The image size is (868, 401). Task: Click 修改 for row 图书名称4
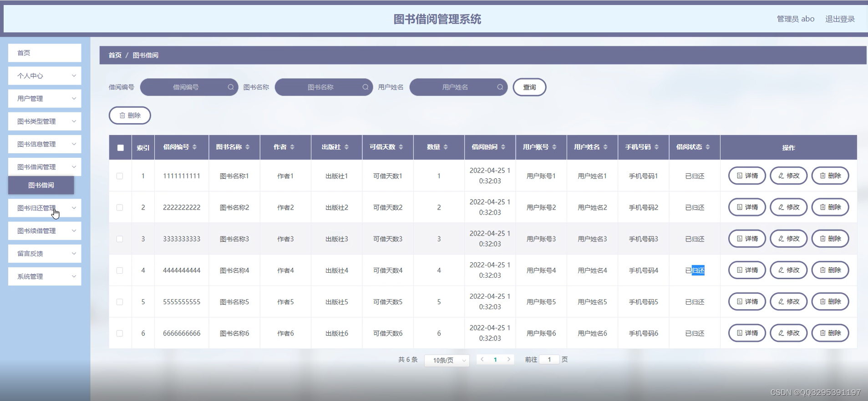pos(788,270)
